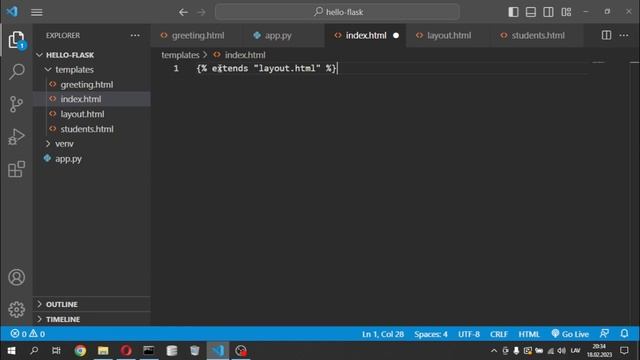Open editor More Actions ellipsis
The width and height of the screenshot is (640, 360).
(624, 36)
